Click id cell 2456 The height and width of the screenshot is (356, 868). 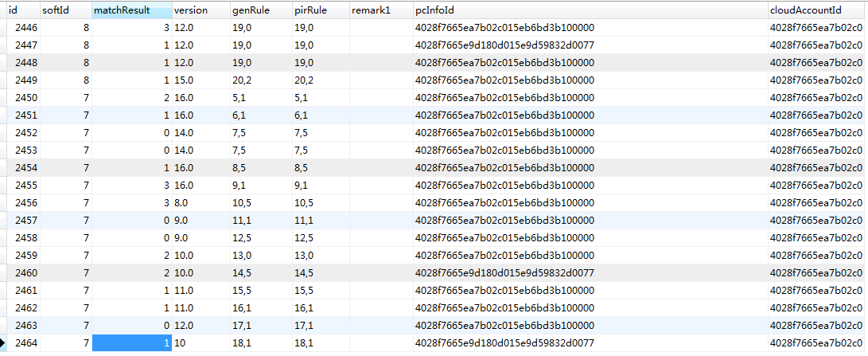(23, 203)
